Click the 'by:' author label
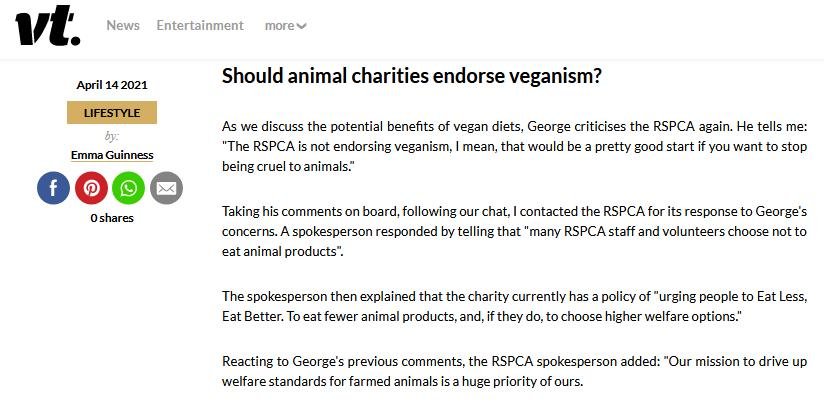Viewport: 824px width, 402px height. [x=112, y=136]
